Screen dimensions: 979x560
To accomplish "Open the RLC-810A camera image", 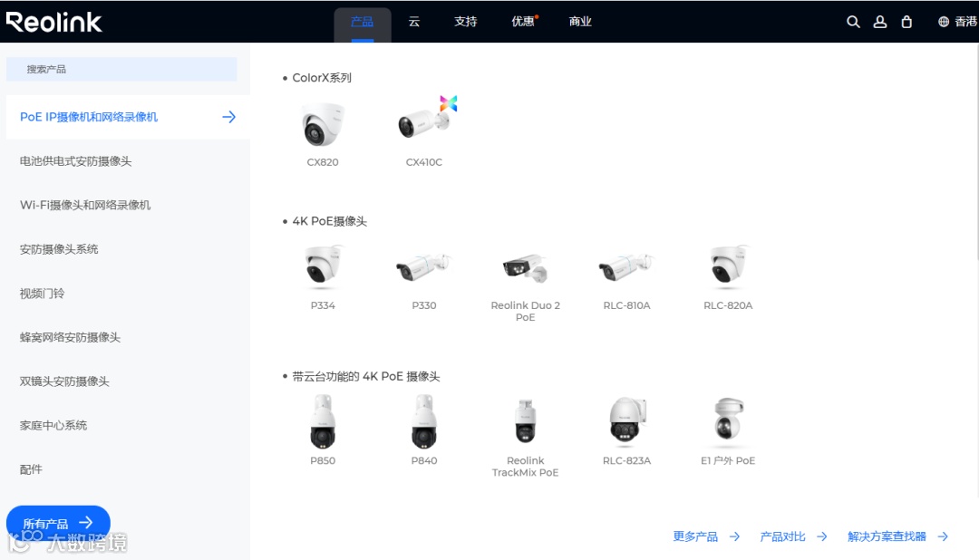I will click(x=626, y=266).
